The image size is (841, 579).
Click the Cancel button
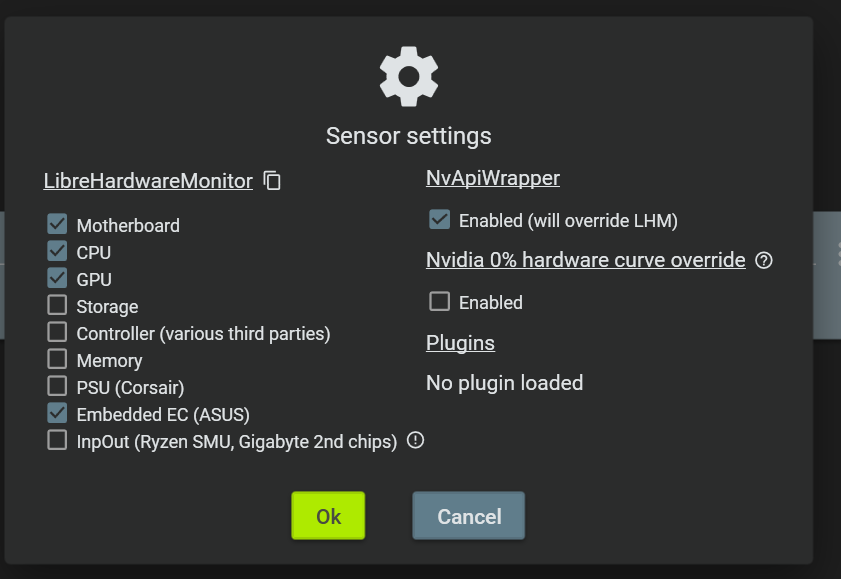[468, 516]
